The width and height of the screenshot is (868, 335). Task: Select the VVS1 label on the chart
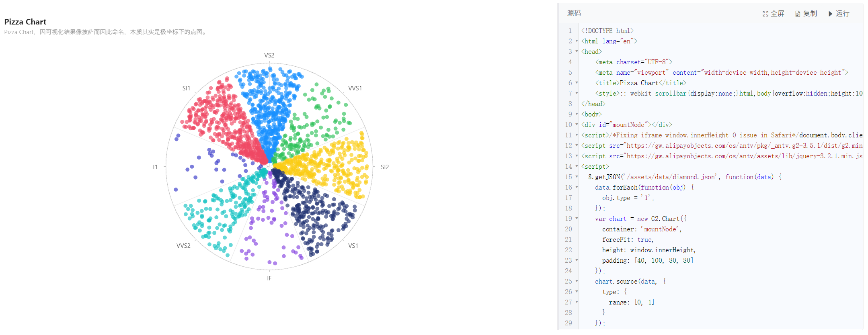(x=355, y=88)
